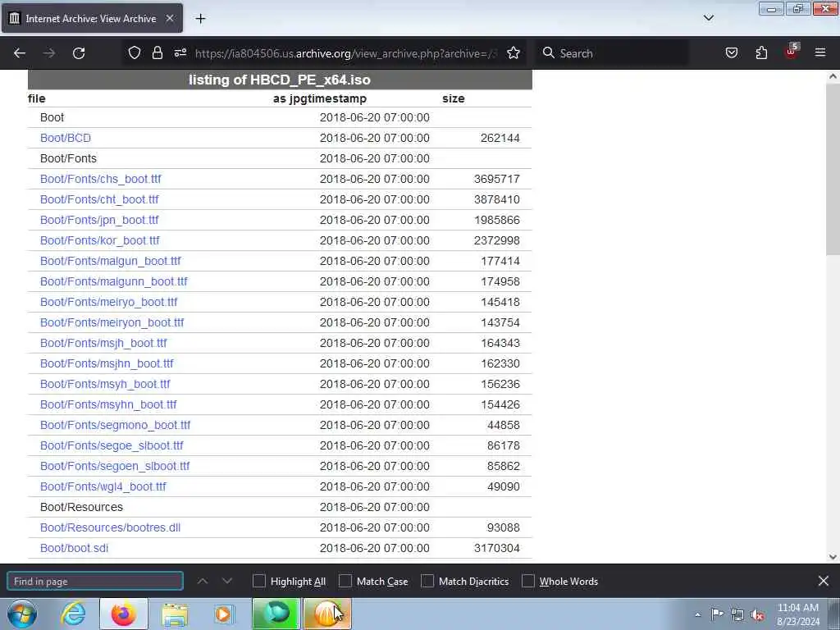
Task: Close the find bar
Action: 824,581
